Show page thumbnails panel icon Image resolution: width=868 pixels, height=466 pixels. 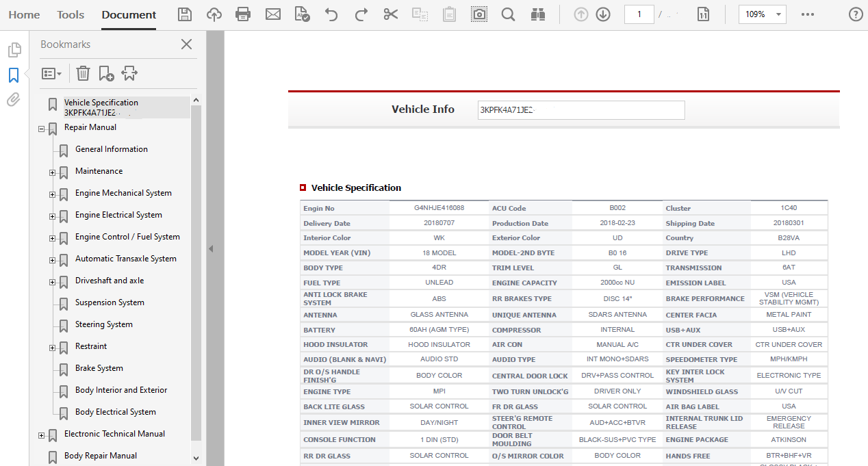pos(14,50)
